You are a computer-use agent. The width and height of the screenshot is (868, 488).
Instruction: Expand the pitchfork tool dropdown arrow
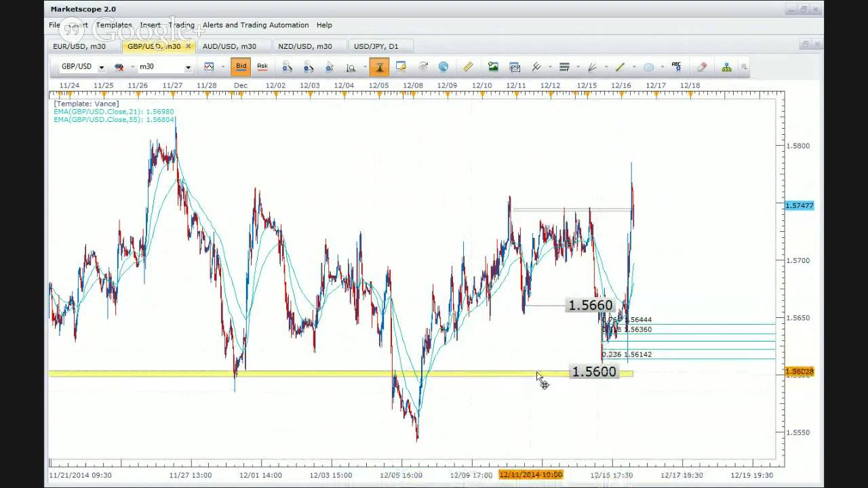pyautogui.click(x=550, y=67)
